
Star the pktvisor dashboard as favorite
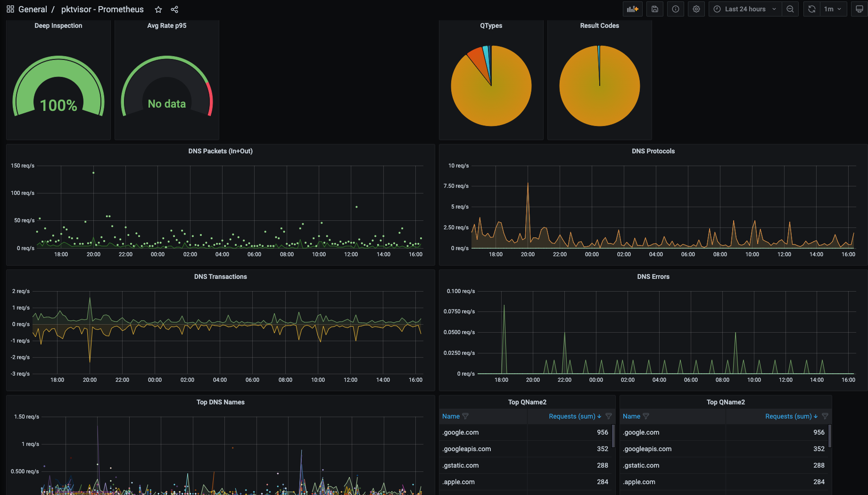pos(158,9)
